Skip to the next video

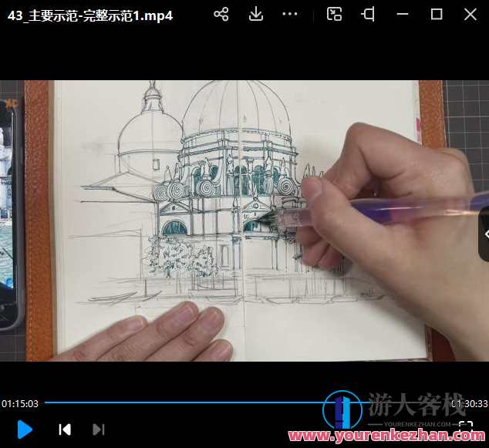(x=98, y=429)
